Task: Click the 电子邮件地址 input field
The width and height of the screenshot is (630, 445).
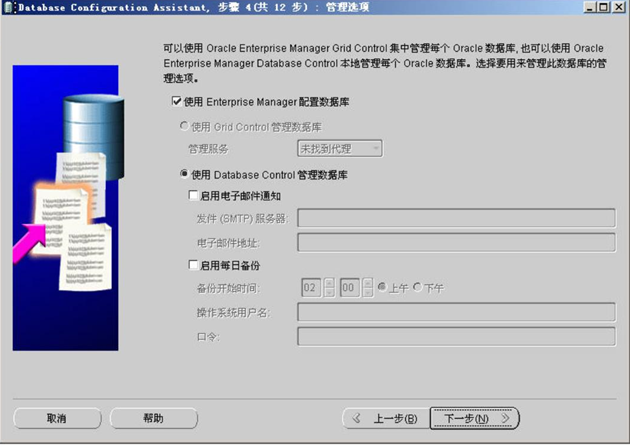Action: tap(456, 243)
